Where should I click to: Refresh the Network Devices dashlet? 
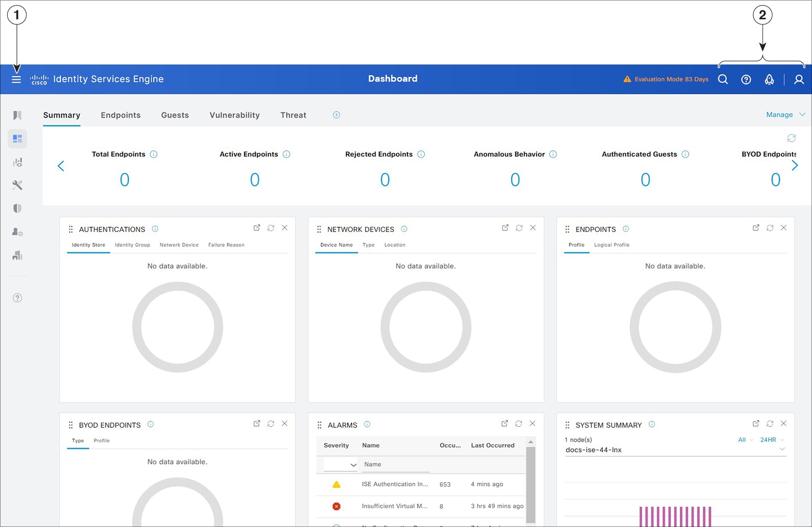519,228
